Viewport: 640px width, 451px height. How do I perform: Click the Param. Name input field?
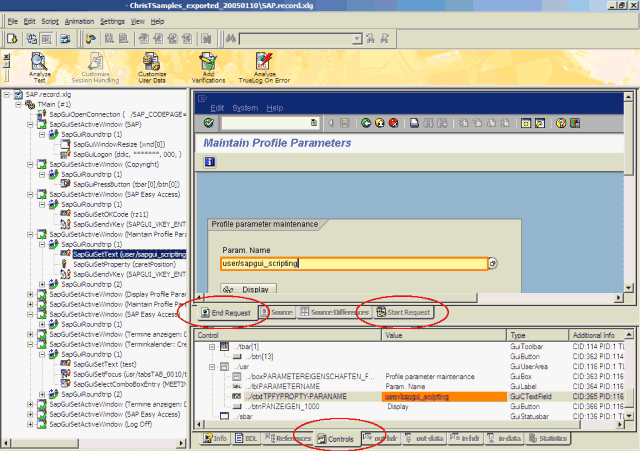(x=353, y=263)
